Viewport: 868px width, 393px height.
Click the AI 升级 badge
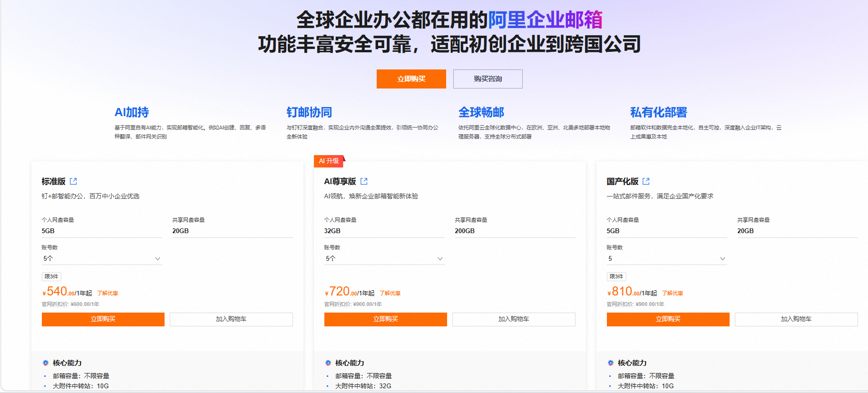click(329, 161)
